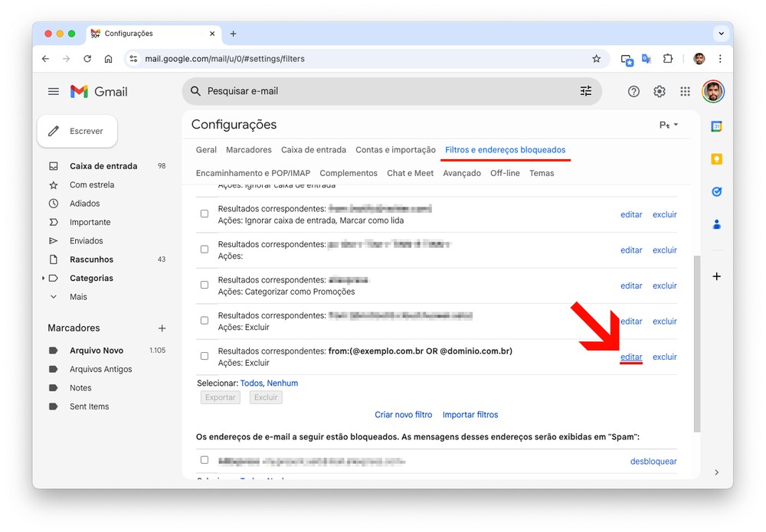Open the Gmail main menu hamburger icon
The width and height of the screenshot is (766, 532).
(x=54, y=92)
